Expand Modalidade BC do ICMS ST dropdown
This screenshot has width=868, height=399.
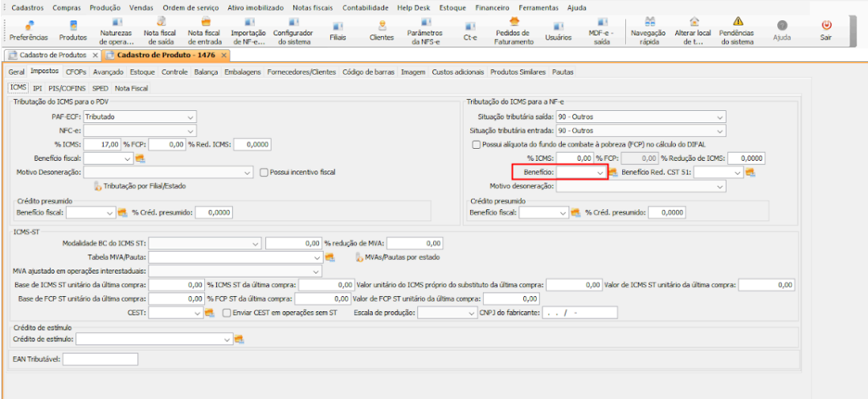pos(256,243)
